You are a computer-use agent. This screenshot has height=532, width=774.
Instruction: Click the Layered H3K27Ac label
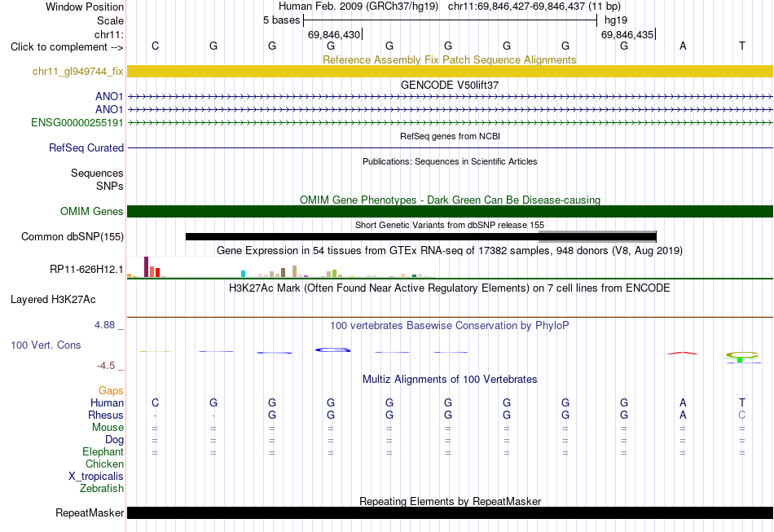pyautogui.click(x=53, y=300)
